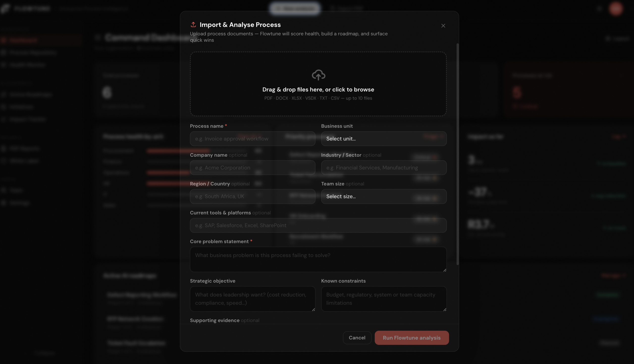Click the 'Supporting evidence' label
The image size is (634, 364).
click(214, 320)
